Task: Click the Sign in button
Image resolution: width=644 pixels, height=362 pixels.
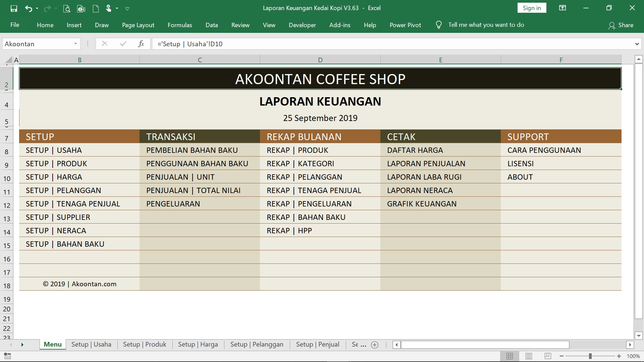Action: (532, 8)
